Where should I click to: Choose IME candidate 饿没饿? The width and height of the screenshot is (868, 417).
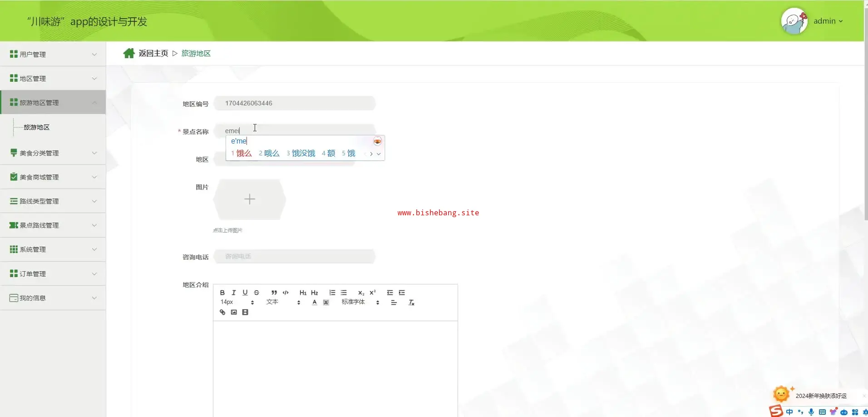[301, 154]
